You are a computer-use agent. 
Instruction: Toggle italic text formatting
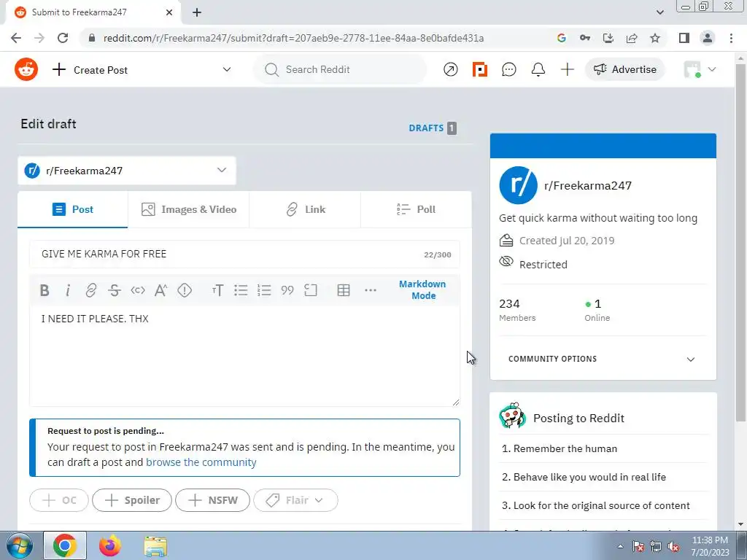(68, 290)
